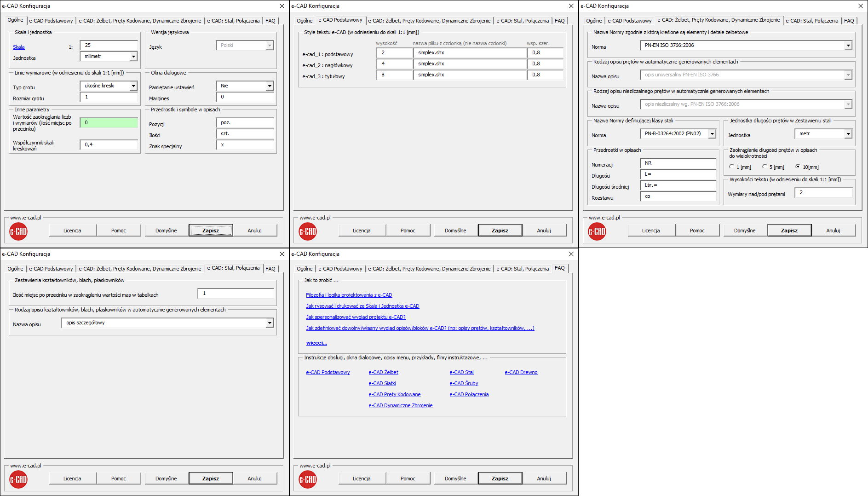This screenshot has width=868, height=496.
Task: Open the Norma PN-EN ISO 3766:2006 dropdown
Action: click(x=848, y=46)
